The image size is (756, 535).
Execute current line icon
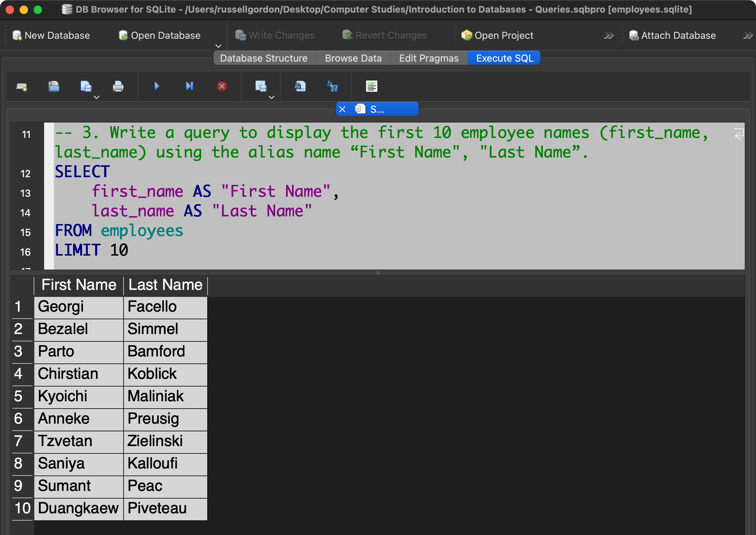[x=189, y=86]
